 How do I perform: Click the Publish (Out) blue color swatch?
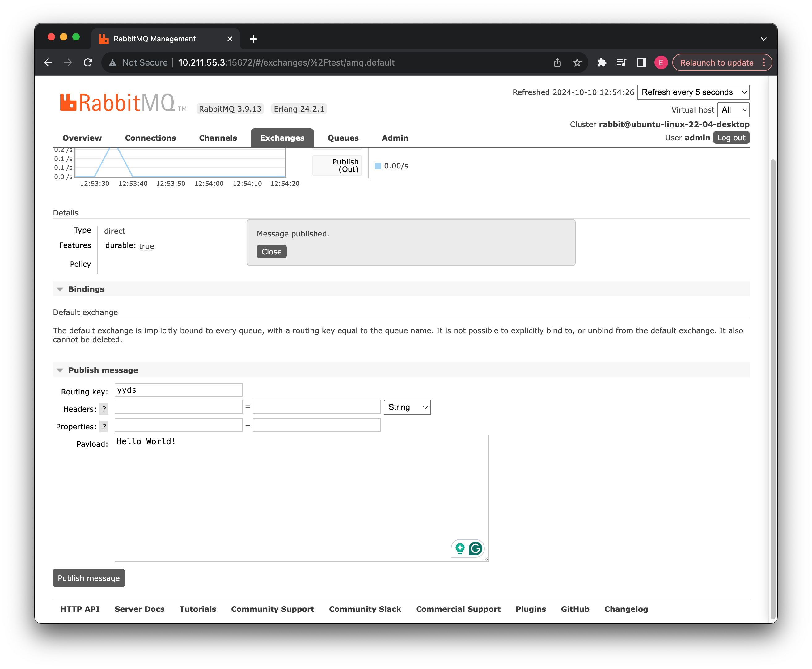coord(378,166)
